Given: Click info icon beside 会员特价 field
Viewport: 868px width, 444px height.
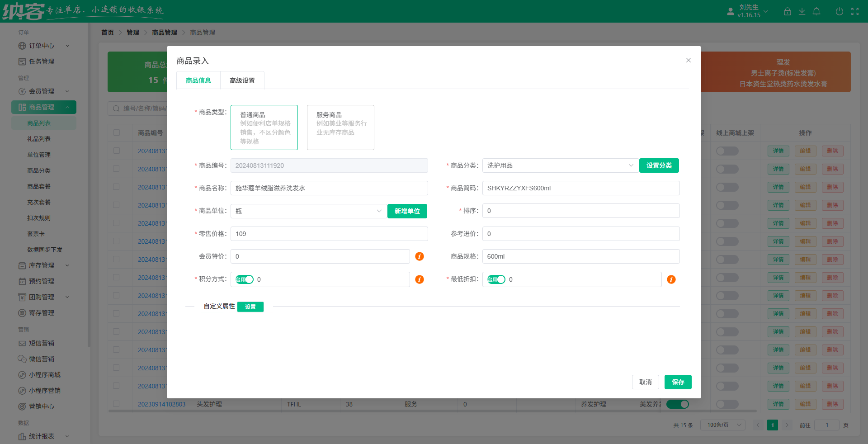Looking at the screenshot, I should coord(420,256).
